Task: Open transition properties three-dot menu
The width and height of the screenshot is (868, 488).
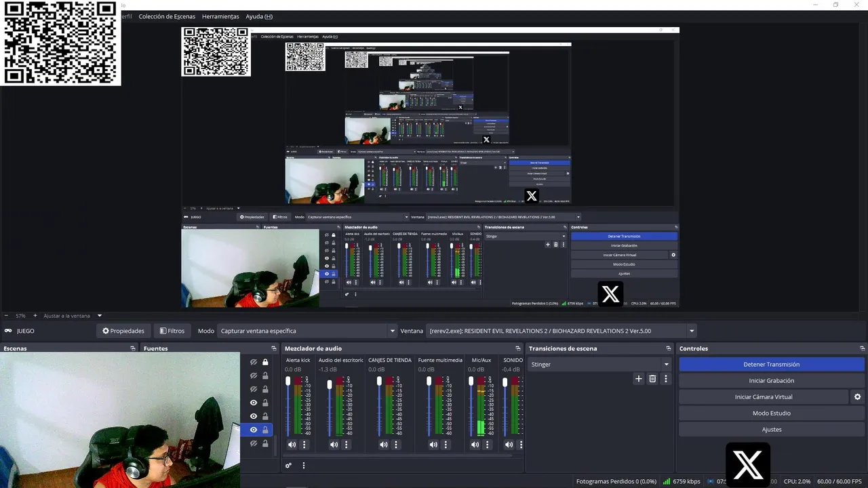Action: click(x=666, y=379)
